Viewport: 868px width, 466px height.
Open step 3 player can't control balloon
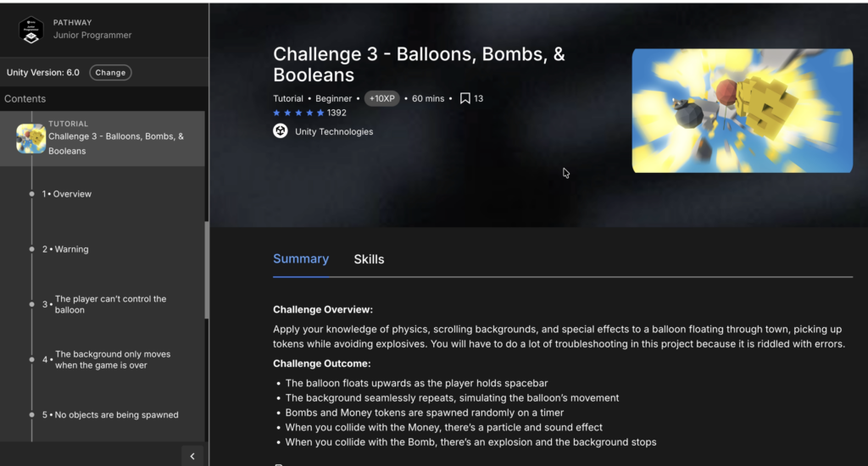click(110, 304)
